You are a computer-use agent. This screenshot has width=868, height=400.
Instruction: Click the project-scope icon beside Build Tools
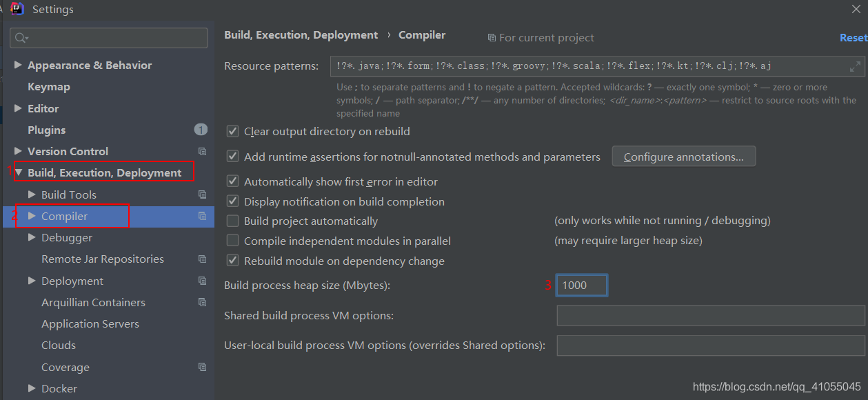(x=202, y=195)
